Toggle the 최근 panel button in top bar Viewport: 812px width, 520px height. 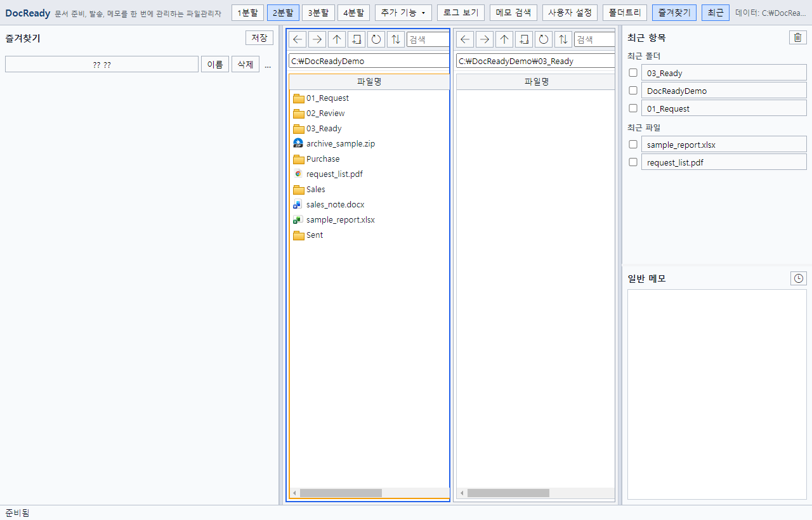[x=716, y=13]
